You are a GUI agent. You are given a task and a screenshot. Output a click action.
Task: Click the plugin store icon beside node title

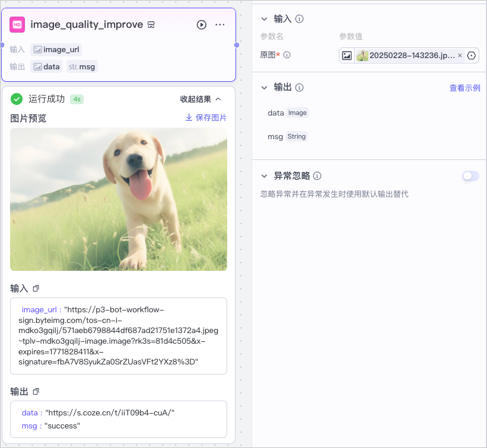pyautogui.click(x=151, y=25)
